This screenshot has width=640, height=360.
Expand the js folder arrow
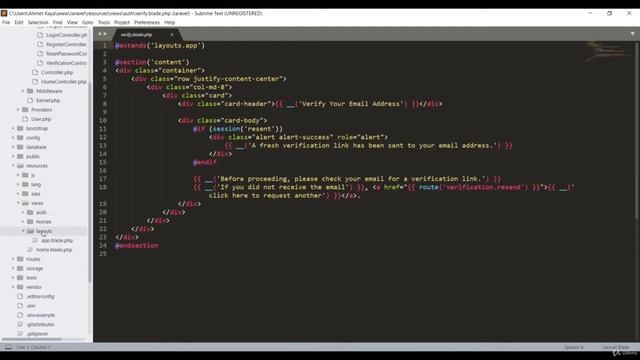pos(18,175)
